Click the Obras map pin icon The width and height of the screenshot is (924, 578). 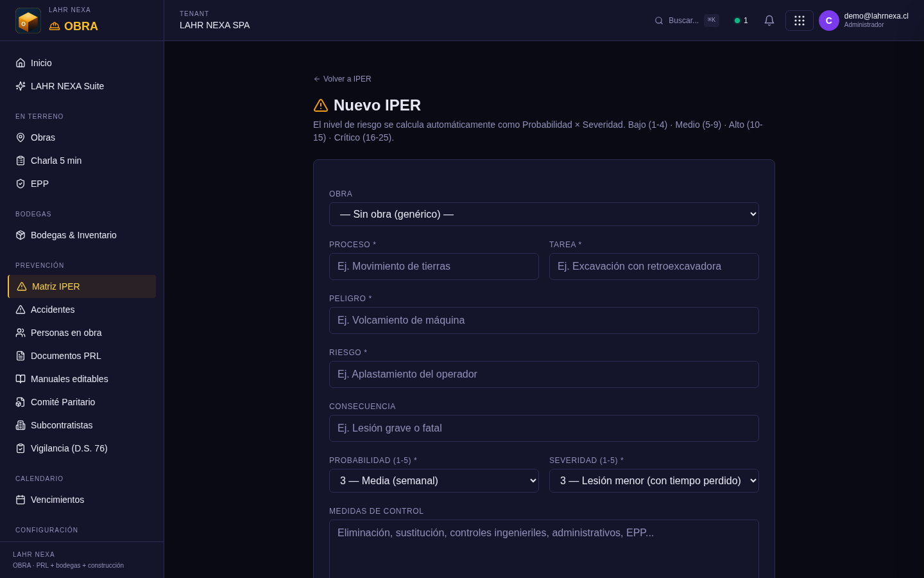[x=21, y=137]
